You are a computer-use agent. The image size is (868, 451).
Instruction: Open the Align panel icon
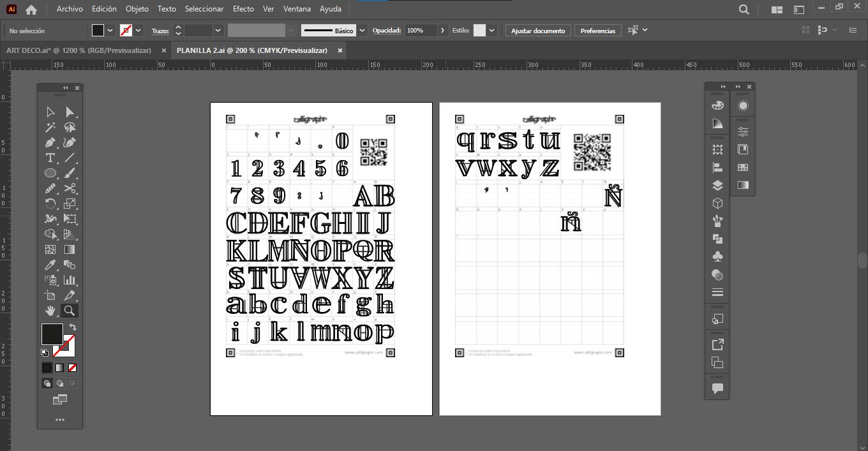717,167
